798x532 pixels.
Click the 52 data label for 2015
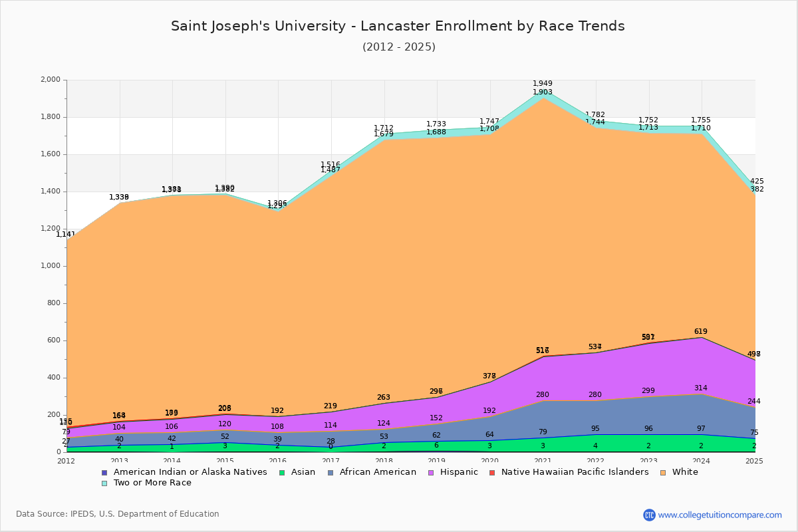point(225,436)
